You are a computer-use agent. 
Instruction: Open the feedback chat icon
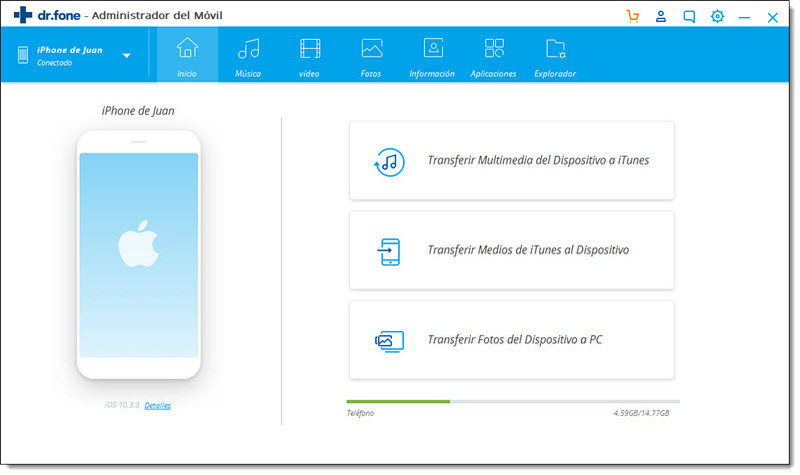(689, 16)
